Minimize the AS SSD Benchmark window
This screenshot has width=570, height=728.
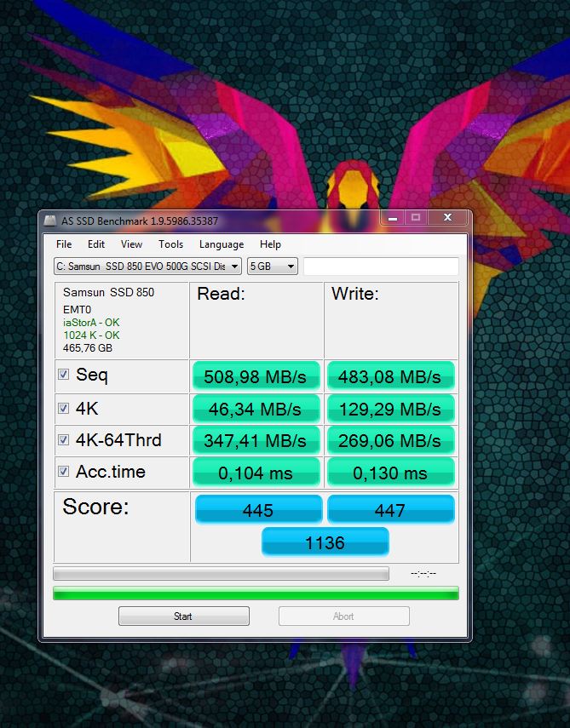pyautogui.click(x=393, y=218)
